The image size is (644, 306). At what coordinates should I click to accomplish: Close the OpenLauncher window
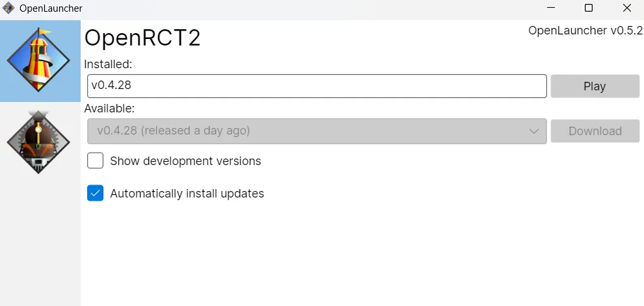click(x=626, y=8)
